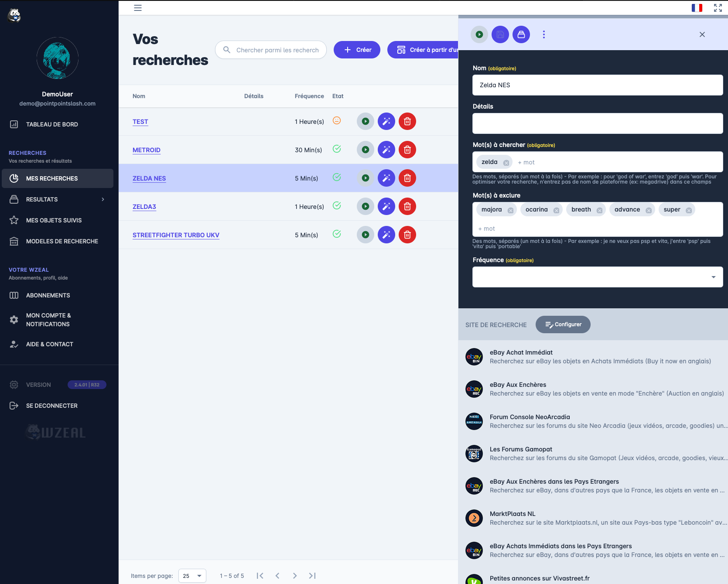The width and height of the screenshot is (728, 584).
Task: Click the French flag language icon
Action: (x=697, y=8)
